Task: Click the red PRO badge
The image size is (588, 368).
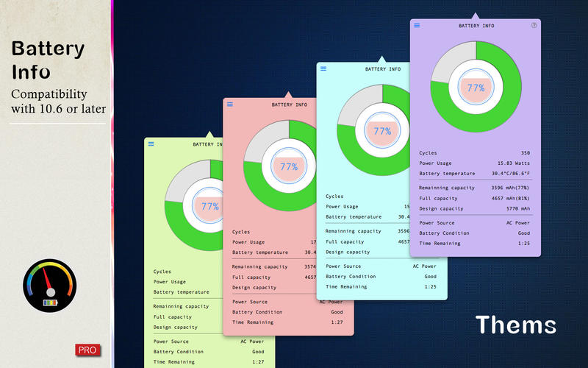Action: click(87, 350)
